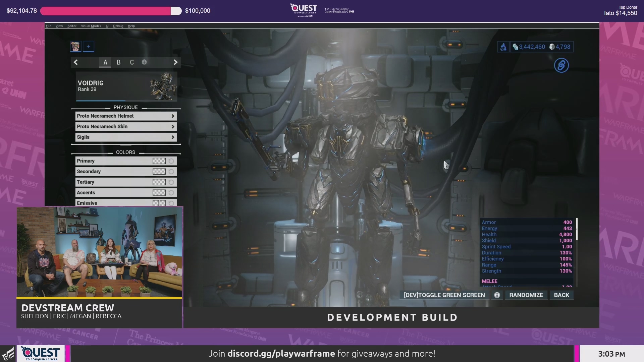Click the Sprint Speed 1.00 stat row

point(527,246)
